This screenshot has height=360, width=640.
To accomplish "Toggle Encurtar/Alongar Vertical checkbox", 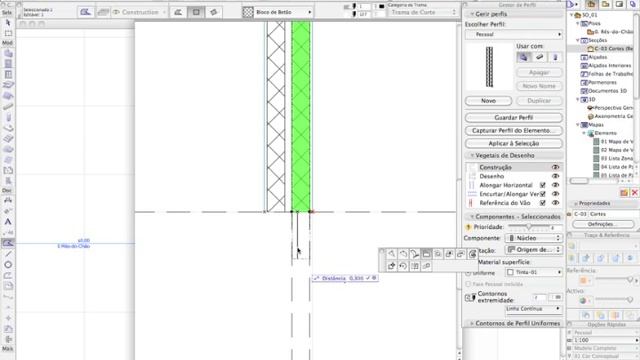I will tap(542, 194).
